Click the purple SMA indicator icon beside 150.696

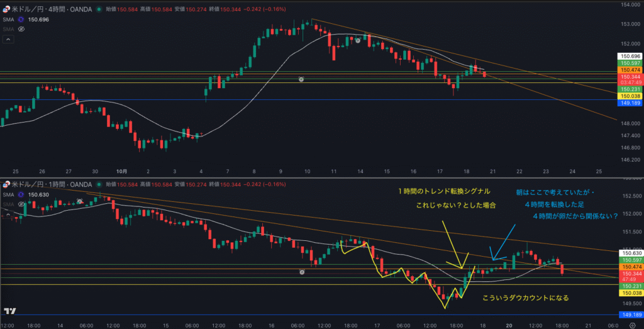pos(21,20)
